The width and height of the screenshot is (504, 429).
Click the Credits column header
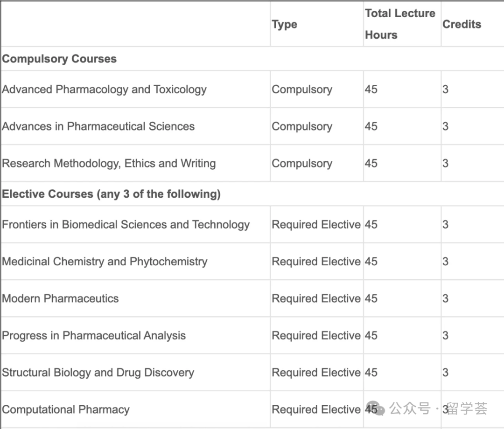coord(462,24)
